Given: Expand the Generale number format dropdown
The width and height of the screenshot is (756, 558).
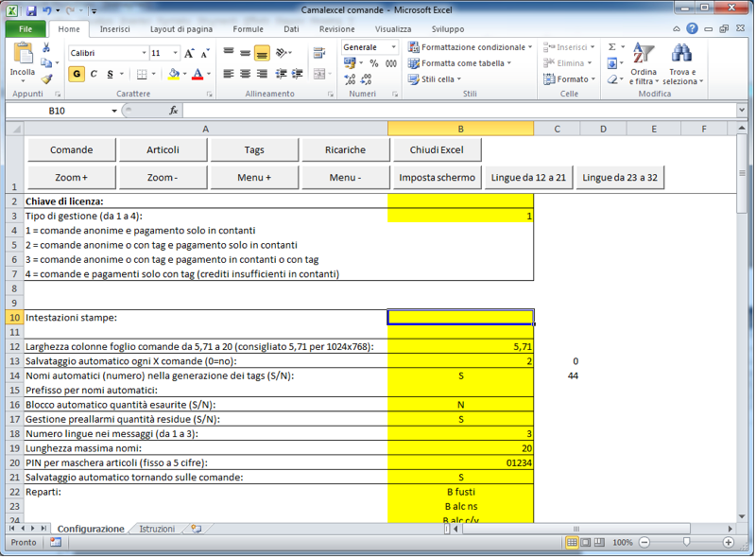Looking at the screenshot, I should (x=397, y=47).
